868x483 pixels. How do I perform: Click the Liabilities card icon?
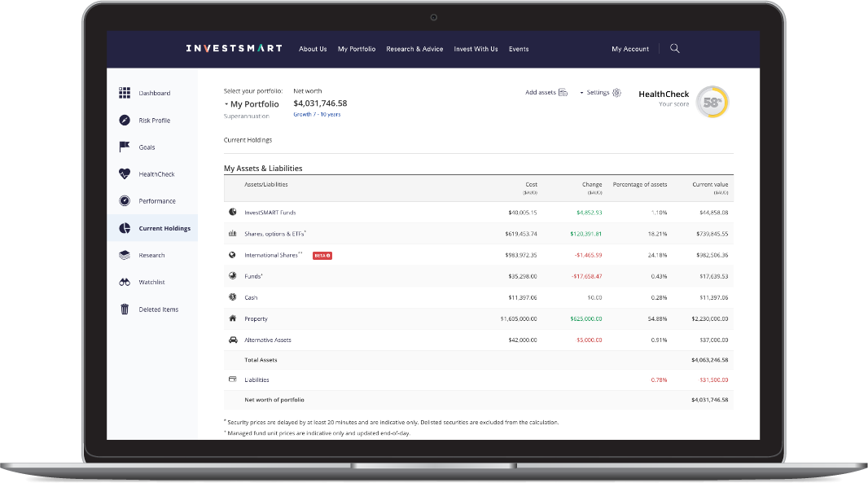pyautogui.click(x=233, y=380)
